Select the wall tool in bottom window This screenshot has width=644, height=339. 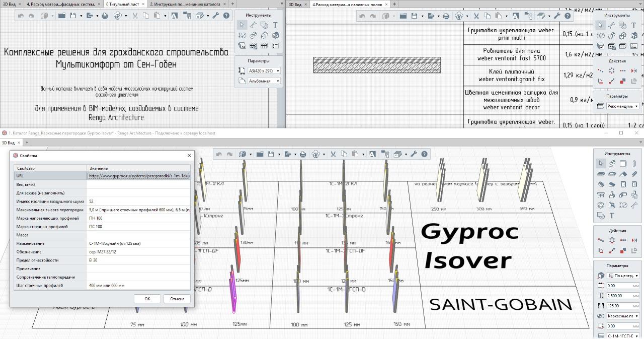(x=623, y=163)
